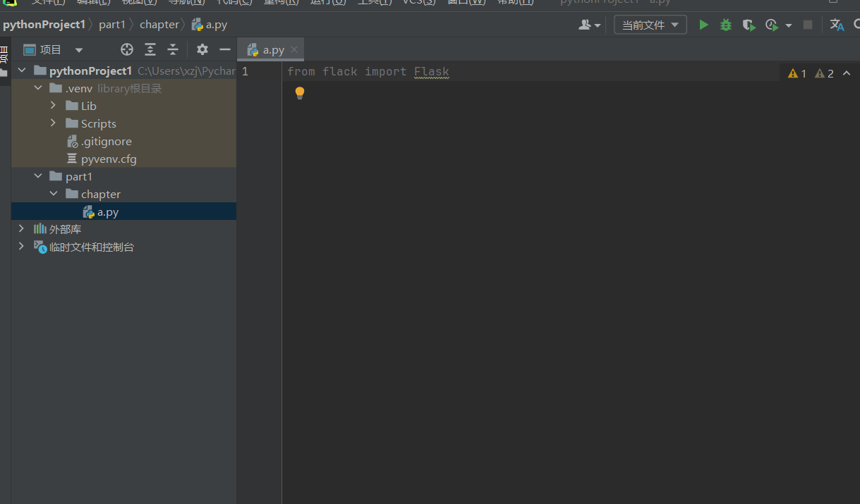The image size is (860, 504).
Task: Click the first warning indicator showing 1
Action: pos(797,73)
